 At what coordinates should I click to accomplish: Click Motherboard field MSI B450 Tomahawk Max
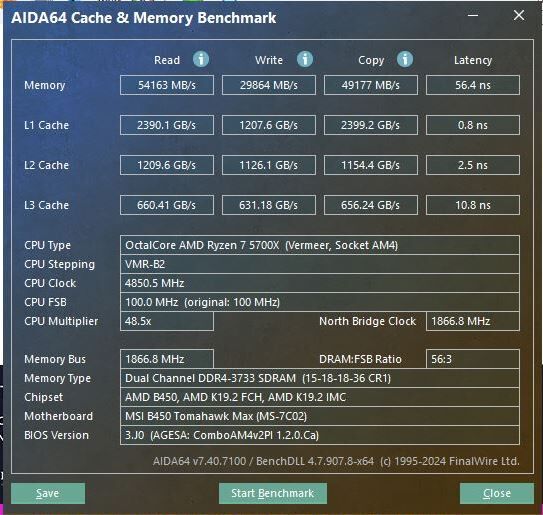coord(320,416)
